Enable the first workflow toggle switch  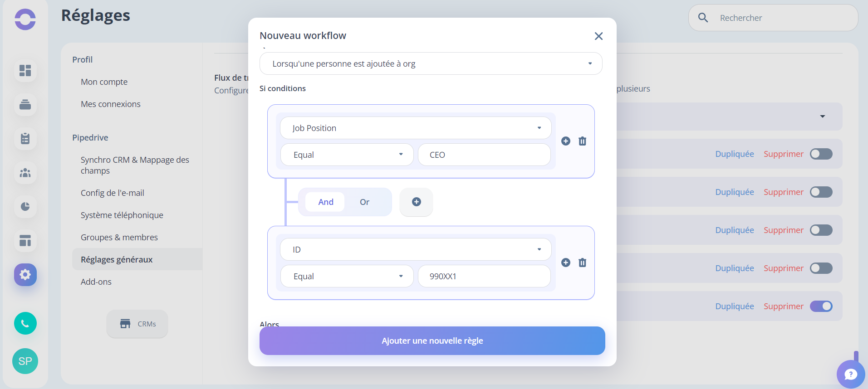(821, 154)
